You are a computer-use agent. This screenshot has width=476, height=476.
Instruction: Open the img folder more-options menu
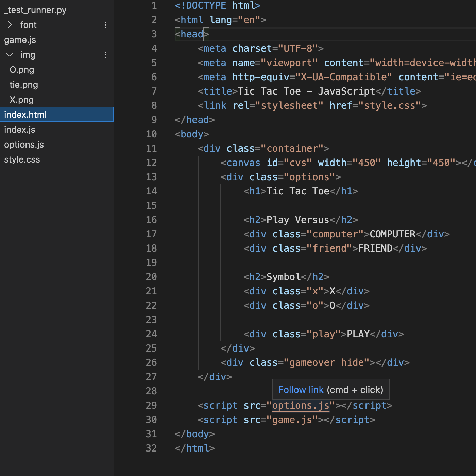pos(106,55)
